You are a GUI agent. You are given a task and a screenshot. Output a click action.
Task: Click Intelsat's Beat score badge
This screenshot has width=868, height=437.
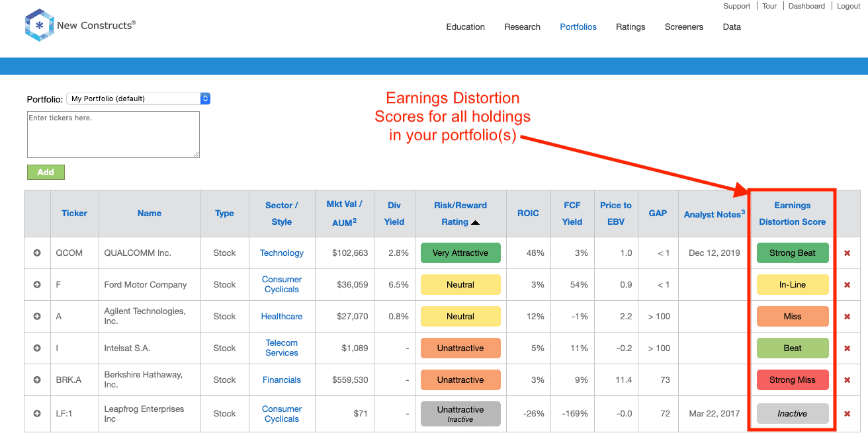793,348
